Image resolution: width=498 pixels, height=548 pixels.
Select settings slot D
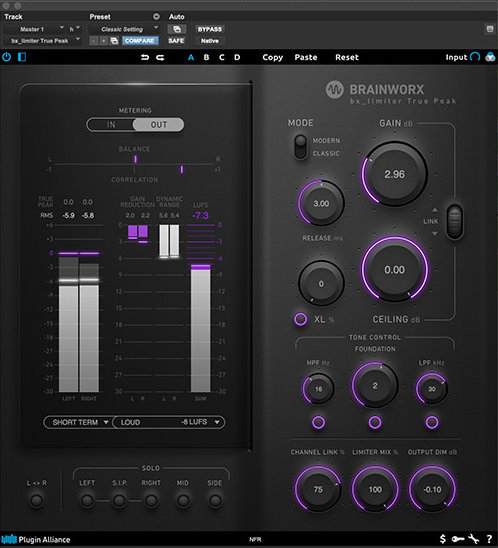click(x=237, y=57)
